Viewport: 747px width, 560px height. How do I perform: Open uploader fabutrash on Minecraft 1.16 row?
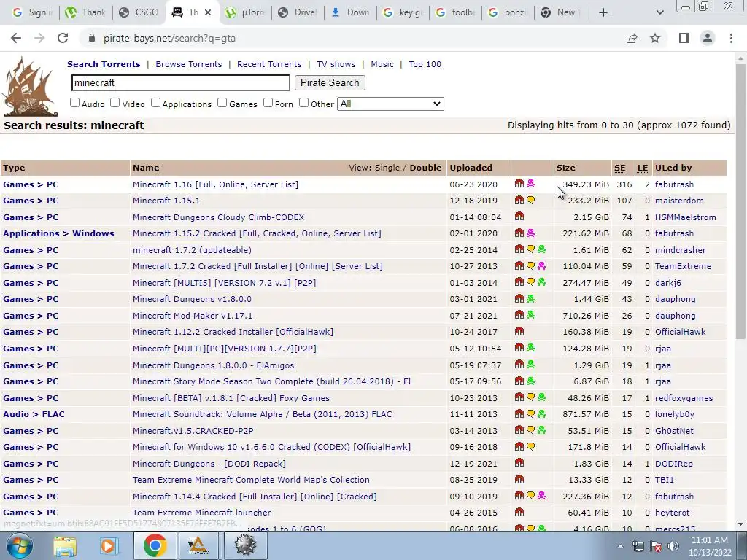coord(674,184)
